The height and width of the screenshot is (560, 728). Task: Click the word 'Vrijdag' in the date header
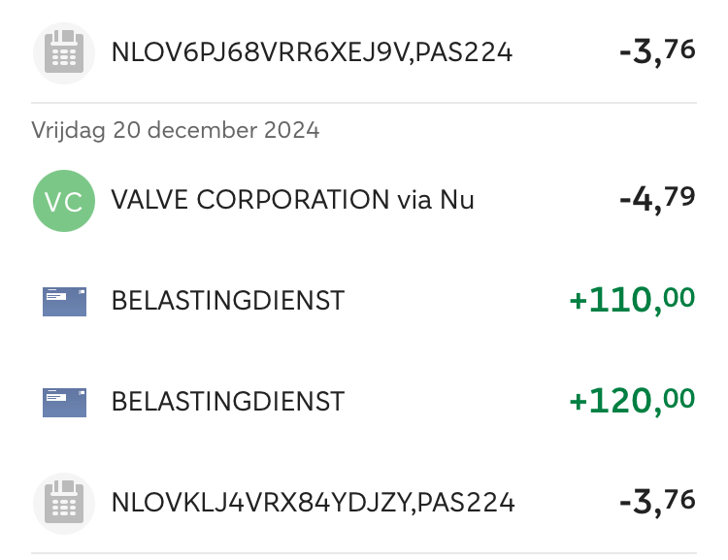click(68, 130)
